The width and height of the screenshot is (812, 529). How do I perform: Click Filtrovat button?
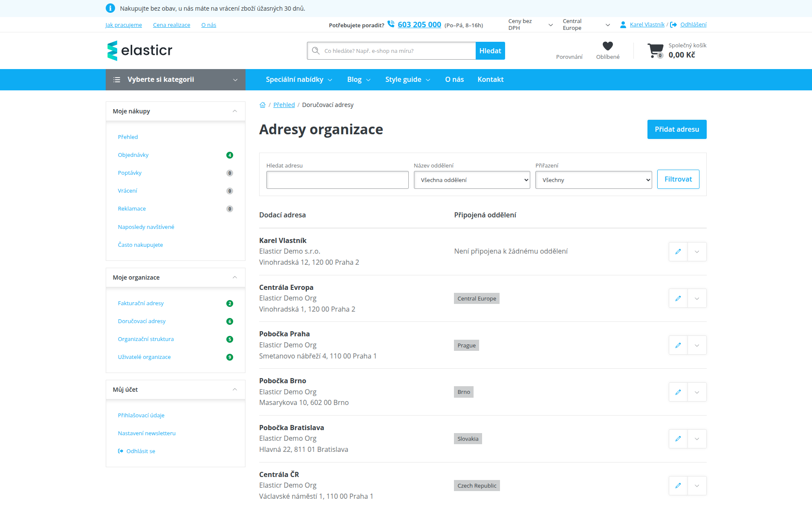(678, 179)
